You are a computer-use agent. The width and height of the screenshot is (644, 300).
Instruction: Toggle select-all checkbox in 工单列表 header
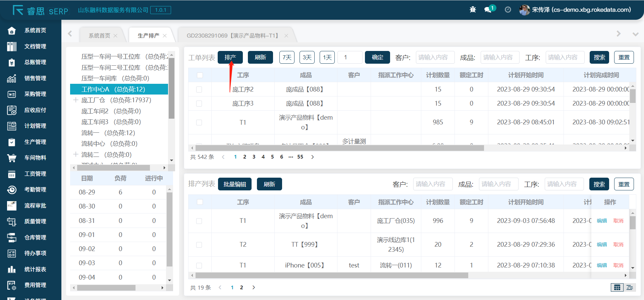coord(200,75)
